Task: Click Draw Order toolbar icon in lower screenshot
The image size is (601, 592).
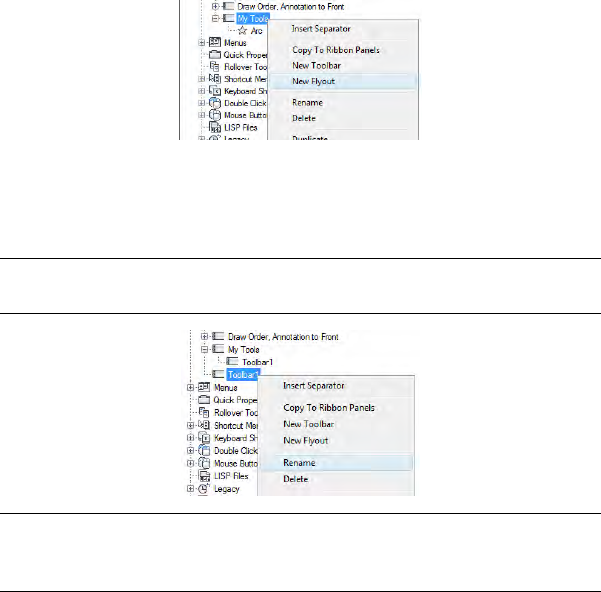Action: pos(218,336)
